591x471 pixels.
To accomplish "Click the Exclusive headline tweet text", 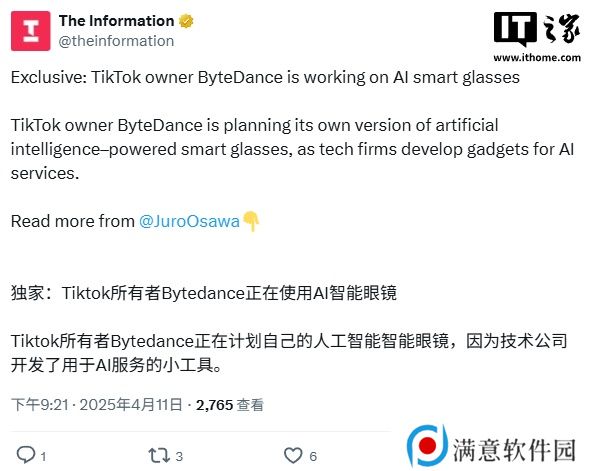I will pyautogui.click(x=265, y=77).
